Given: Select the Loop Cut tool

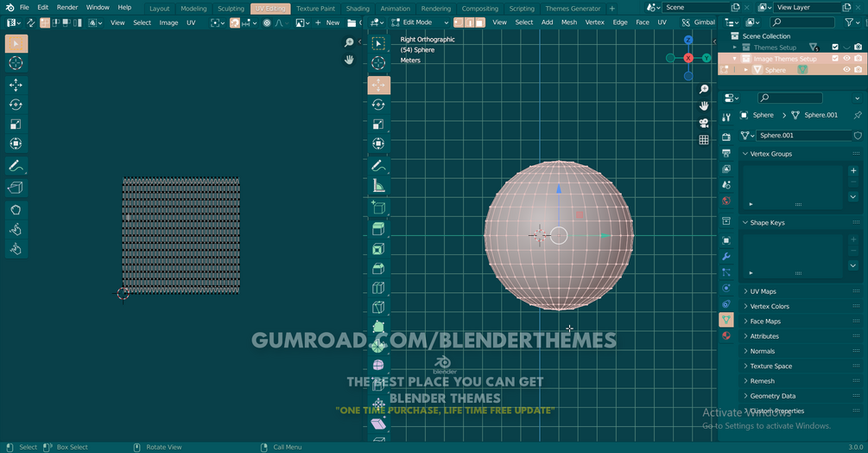Looking at the screenshot, I should pyautogui.click(x=378, y=287).
